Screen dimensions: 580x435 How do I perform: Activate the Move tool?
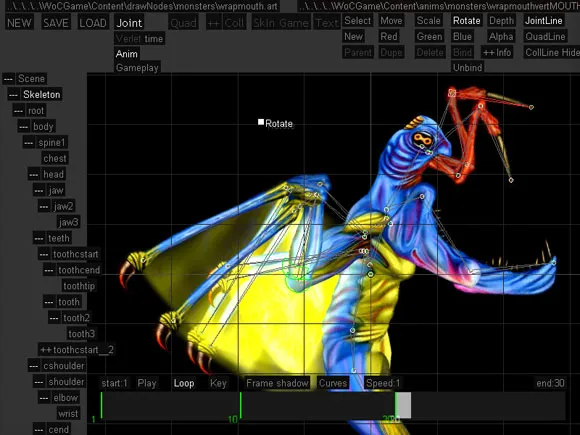(391, 21)
